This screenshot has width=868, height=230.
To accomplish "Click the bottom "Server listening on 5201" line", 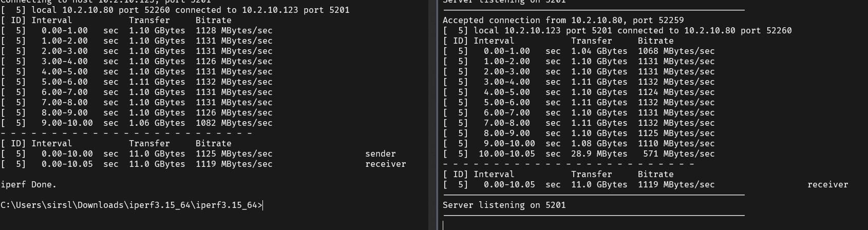I will (x=504, y=205).
